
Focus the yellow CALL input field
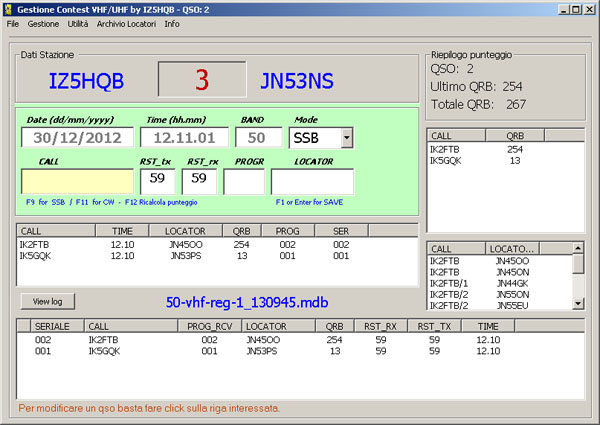[x=77, y=181]
